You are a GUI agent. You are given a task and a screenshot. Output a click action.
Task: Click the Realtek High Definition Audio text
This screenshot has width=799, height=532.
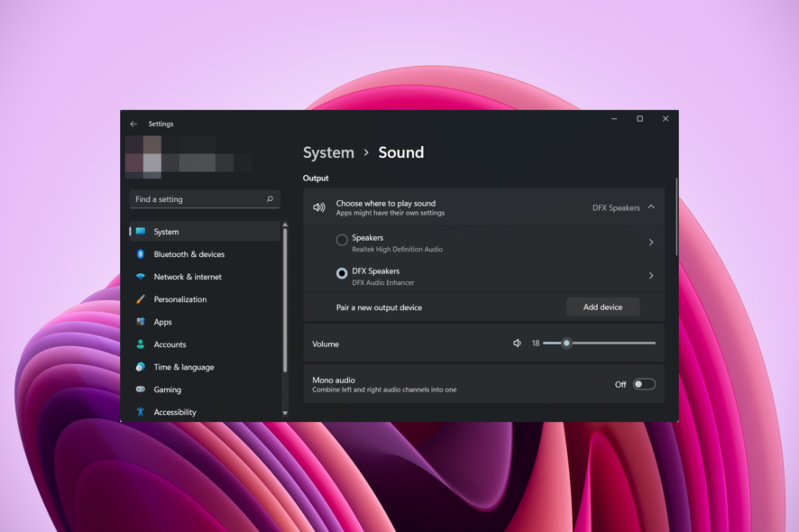pyautogui.click(x=397, y=249)
